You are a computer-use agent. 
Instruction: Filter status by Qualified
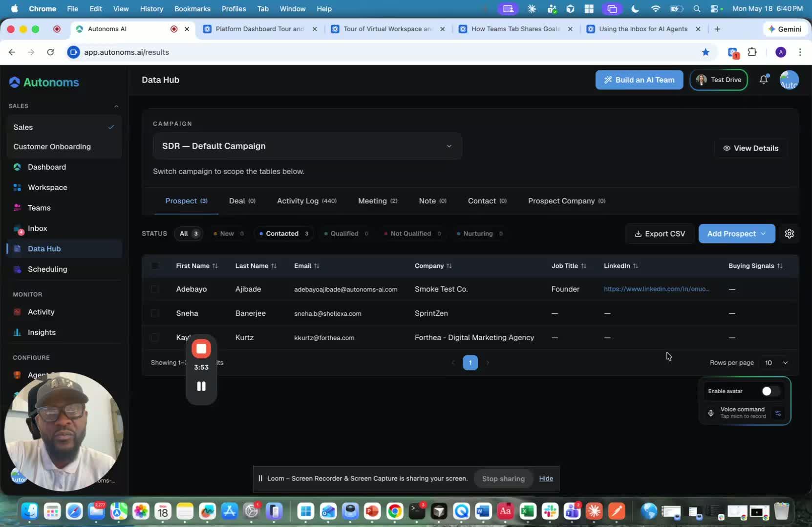click(x=346, y=234)
